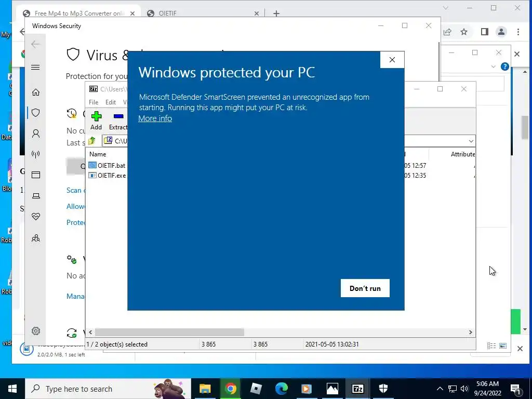Close the Chrome downloads bar
Screen dimensions: 532x399
[x=520, y=349]
